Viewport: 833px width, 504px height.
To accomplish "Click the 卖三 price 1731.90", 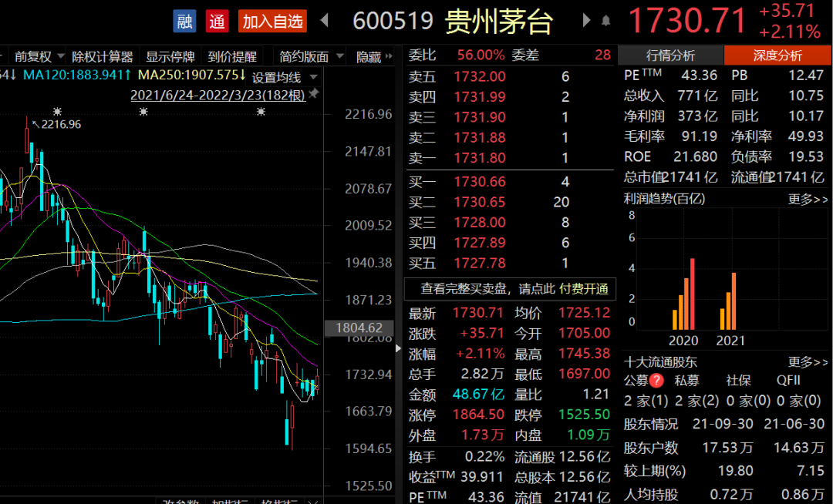I will (x=480, y=117).
